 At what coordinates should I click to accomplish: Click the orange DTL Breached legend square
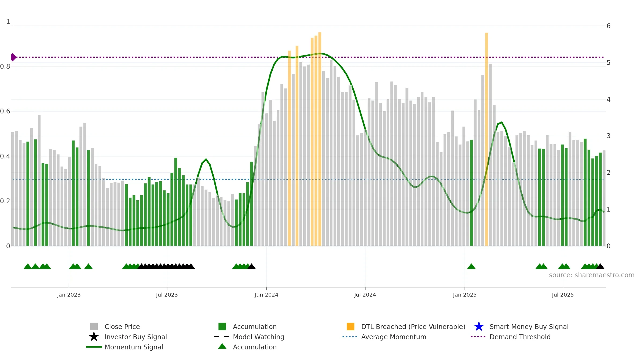[x=350, y=326]
